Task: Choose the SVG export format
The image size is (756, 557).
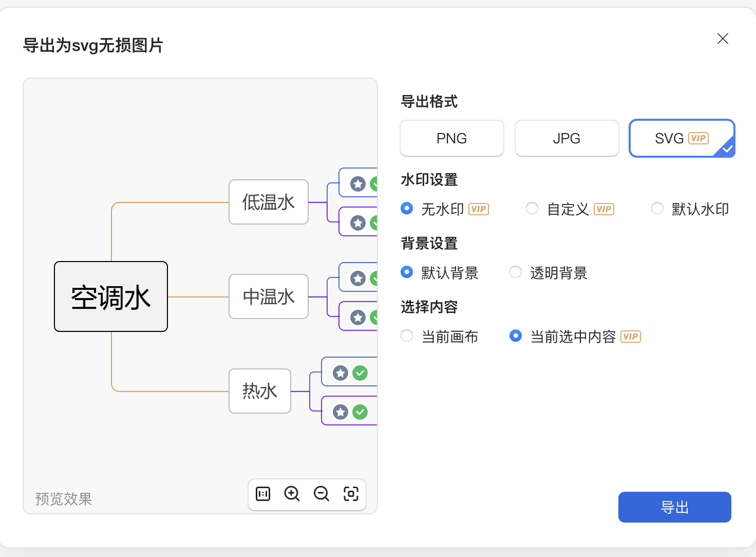Action: pos(682,138)
